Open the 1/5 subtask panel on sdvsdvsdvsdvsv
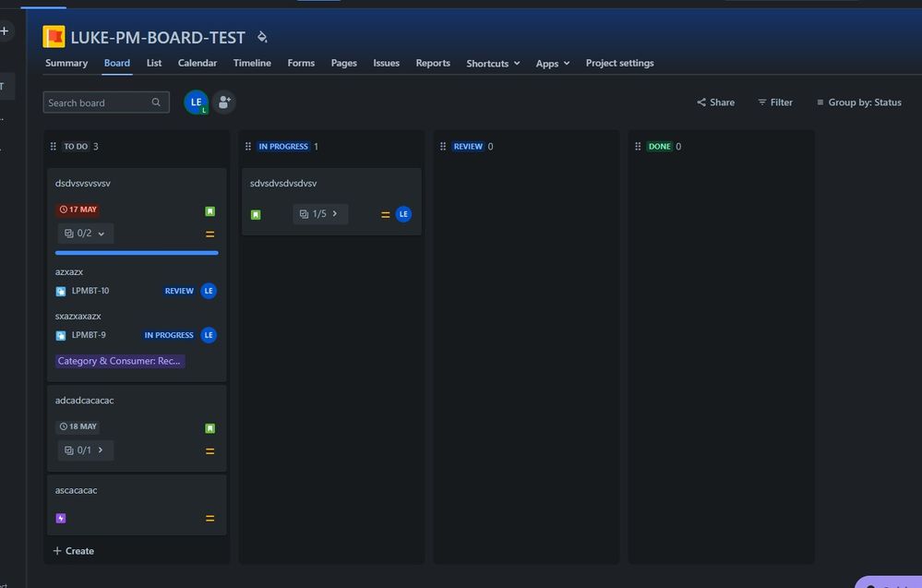This screenshot has height=588, width=922. tap(319, 213)
